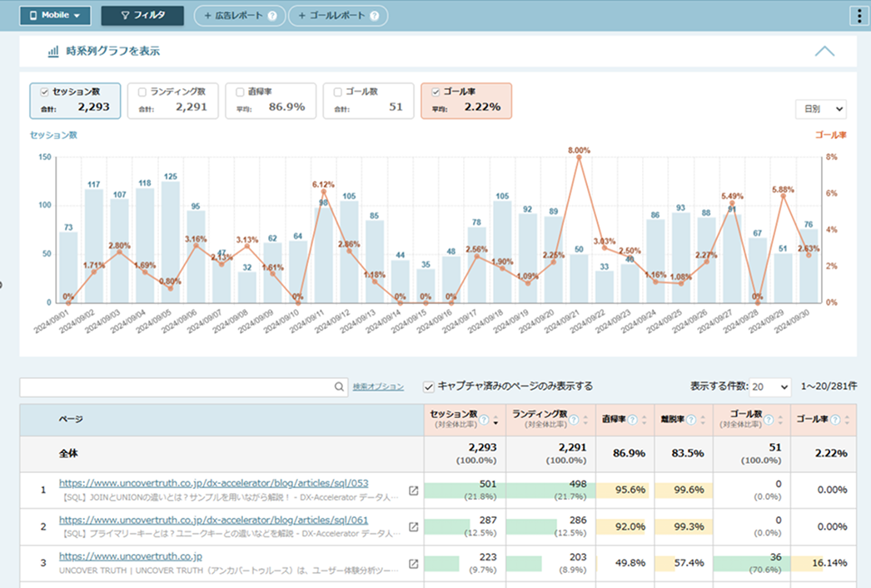Collapse the time series graph panel
The height and width of the screenshot is (588, 871).
click(824, 51)
